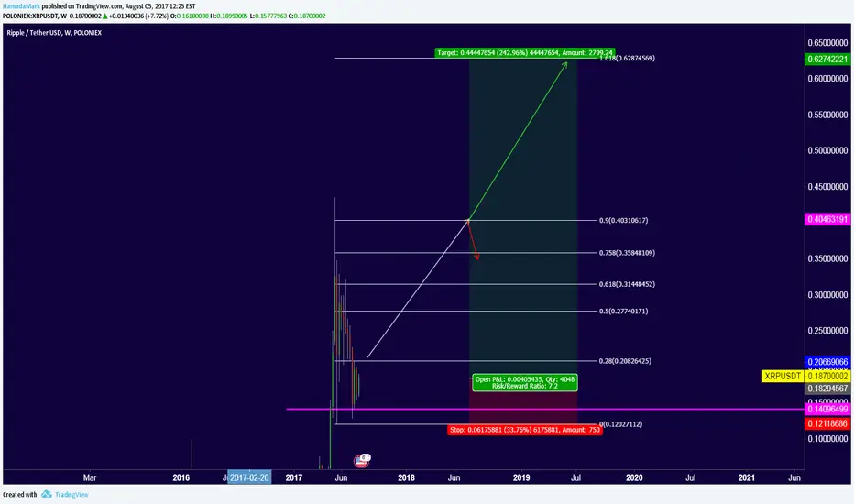The image size is (854, 504).
Task: Click 0.45000000 on the price axis
Action: [x=827, y=187]
